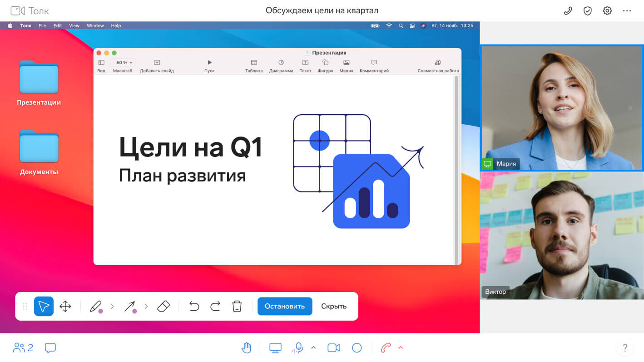This screenshot has height=362, width=644.
Task: Mute the microphone
Action: pos(298,348)
